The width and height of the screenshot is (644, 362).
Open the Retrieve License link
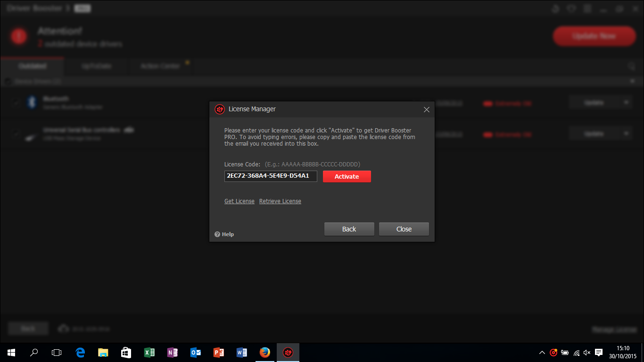point(280,201)
